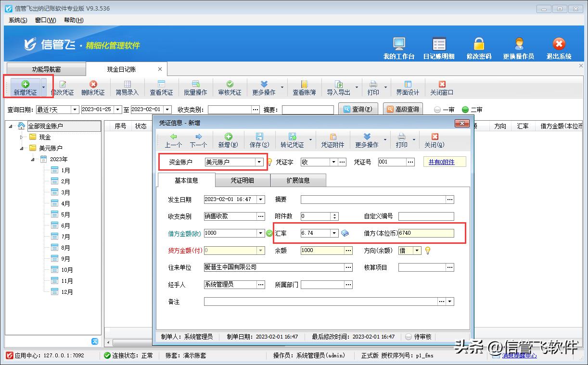Screen dimensions: 588x365
Task: Click the green check beside 借方金额(收)
Action: pyautogui.click(x=269, y=233)
